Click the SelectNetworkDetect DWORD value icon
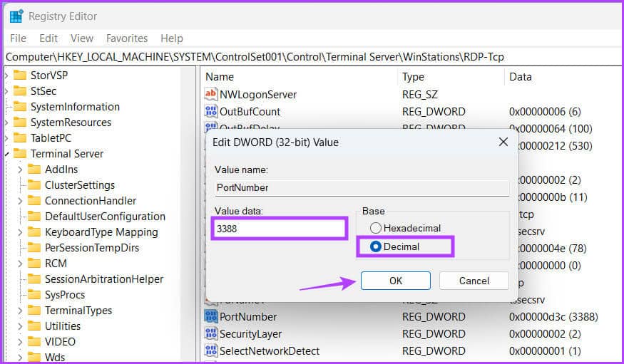This screenshot has height=364, width=624. [x=210, y=350]
